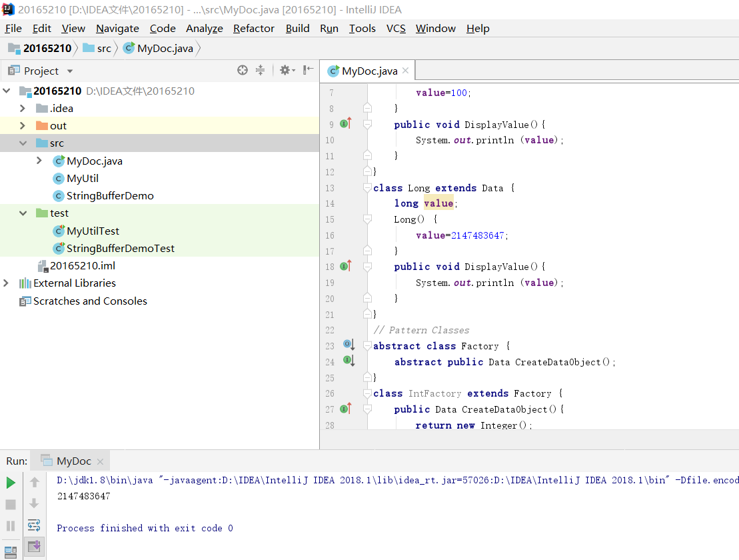Select 20165210.iml file
The height and width of the screenshot is (560, 739).
point(83,266)
